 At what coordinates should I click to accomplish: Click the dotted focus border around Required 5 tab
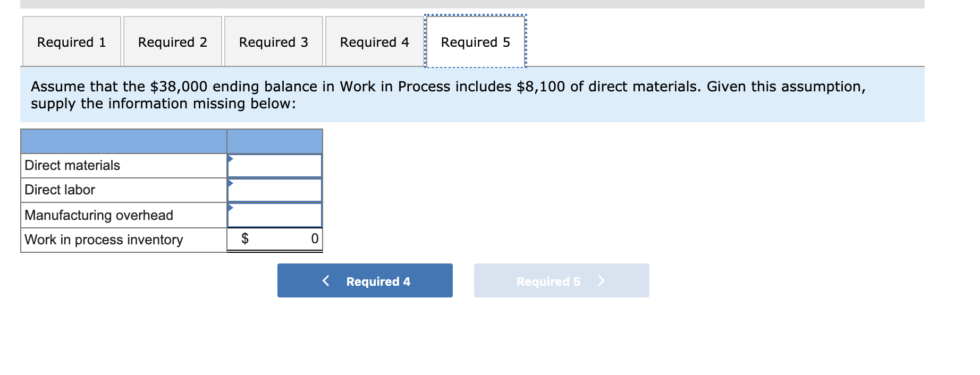pos(476,14)
